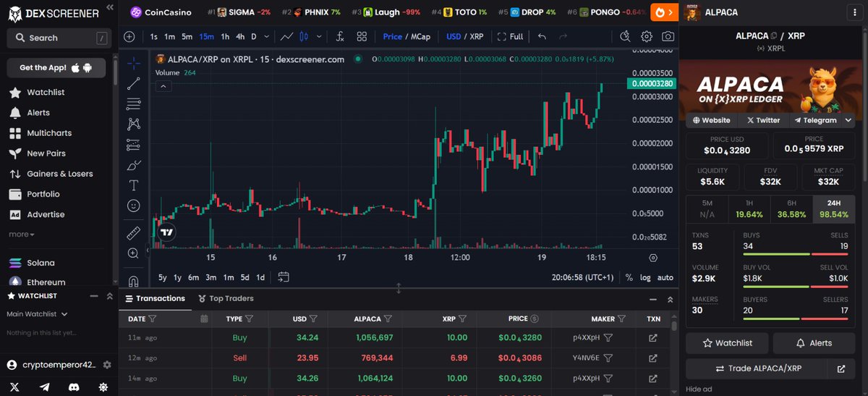Toggle the magnet snap mode
The image size is (868, 396).
[133, 280]
